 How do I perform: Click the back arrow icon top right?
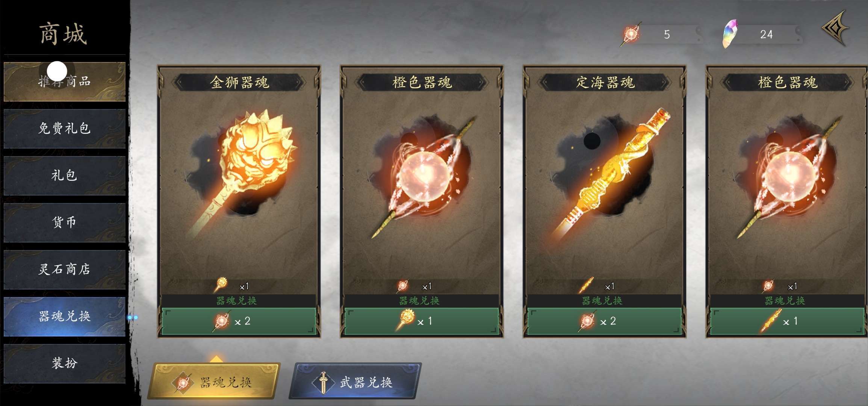[836, 29]
